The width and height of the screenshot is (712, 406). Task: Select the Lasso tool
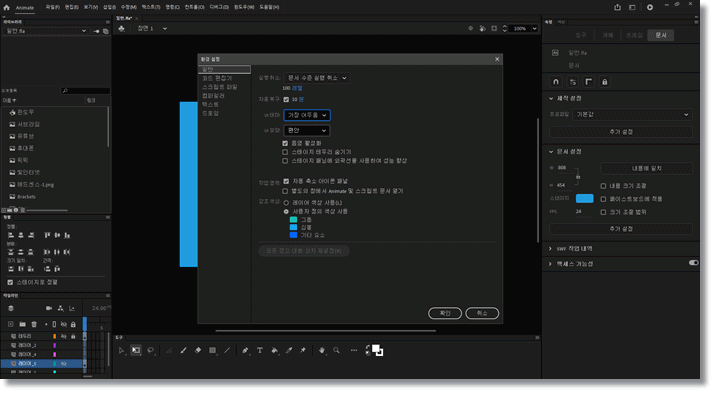(x=151, y=351)
